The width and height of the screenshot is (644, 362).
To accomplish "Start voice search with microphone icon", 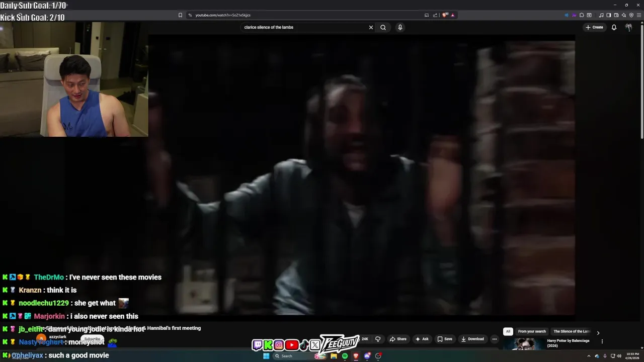I will click(x=400, y=27).
